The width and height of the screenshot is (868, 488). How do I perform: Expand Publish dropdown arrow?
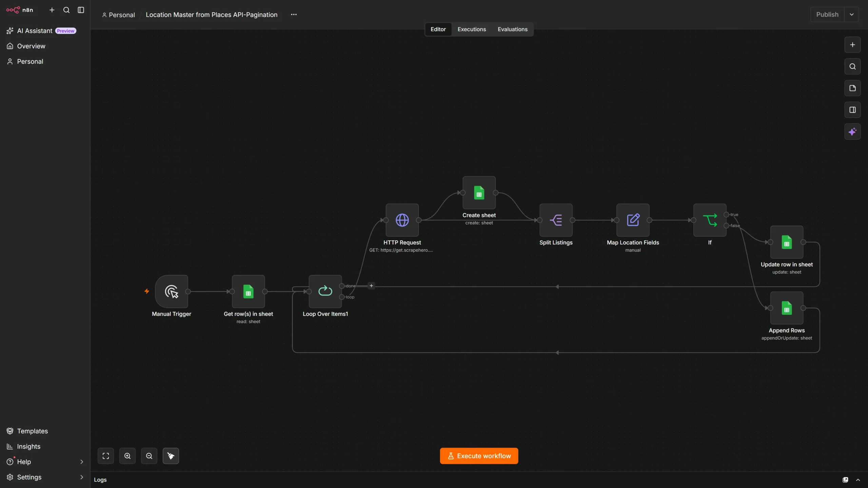click(851, 15)
